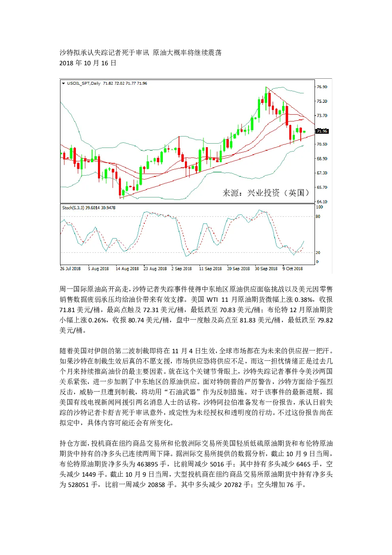Click the 100 level on the Stoch axis

click(320, 207)
